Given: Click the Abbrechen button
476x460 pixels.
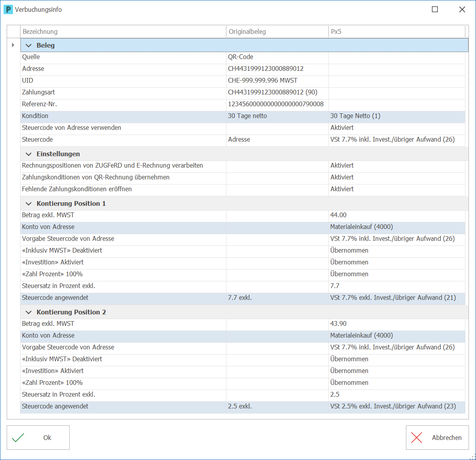Looking at the screenshot, I should point(437,438).
